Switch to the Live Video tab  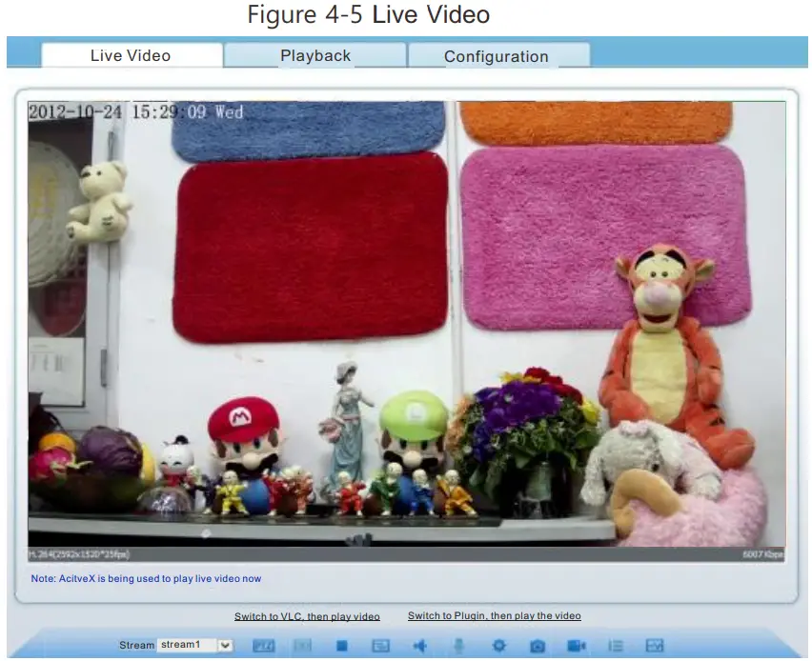132,55
